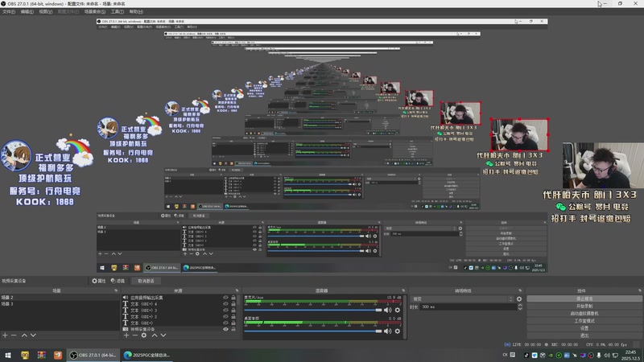Adjust desktop audio volume slider handle
Image resolution: width=644 pixels, height=362 pixels.
[378, 331]
